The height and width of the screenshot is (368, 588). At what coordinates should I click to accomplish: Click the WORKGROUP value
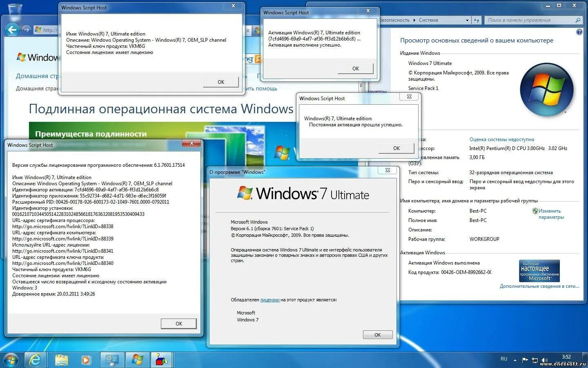pyautogui.click(x=484, y=239)
